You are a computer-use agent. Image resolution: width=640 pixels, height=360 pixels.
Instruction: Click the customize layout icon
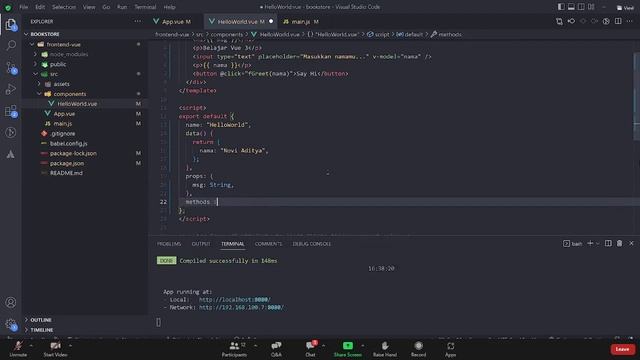tap(591, 7)
